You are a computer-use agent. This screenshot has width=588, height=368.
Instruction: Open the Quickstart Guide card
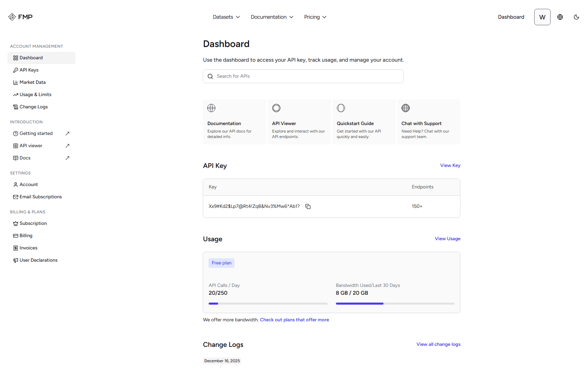tap(364, 122)
